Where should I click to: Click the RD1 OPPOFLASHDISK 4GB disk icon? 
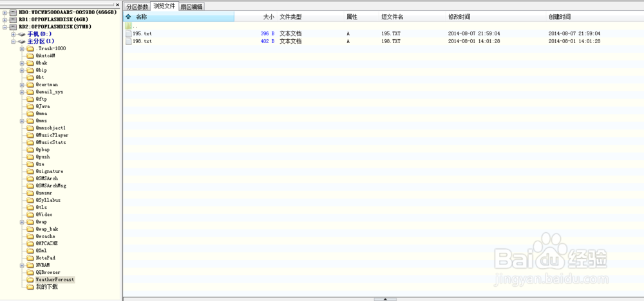pyautogui.click(x=13, y=19)
